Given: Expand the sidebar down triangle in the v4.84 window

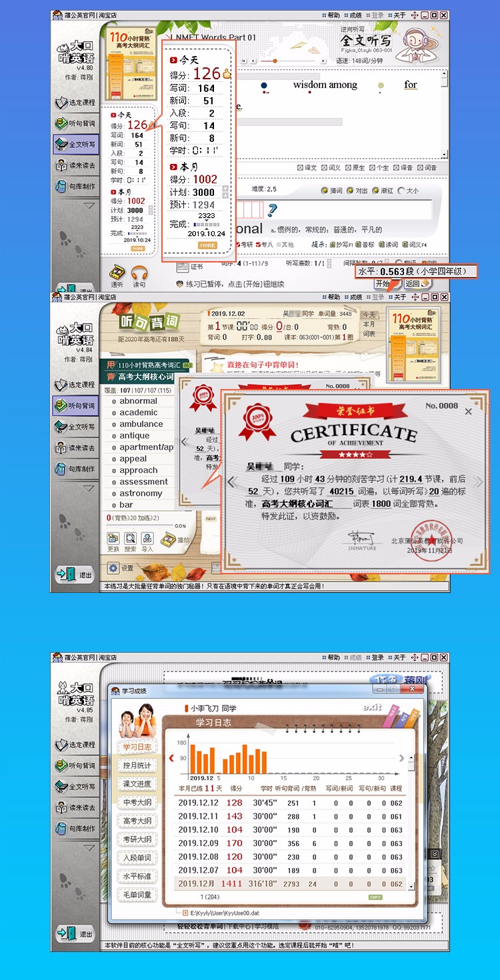Looking at the screenshot, I should click(x=89, y=488).
